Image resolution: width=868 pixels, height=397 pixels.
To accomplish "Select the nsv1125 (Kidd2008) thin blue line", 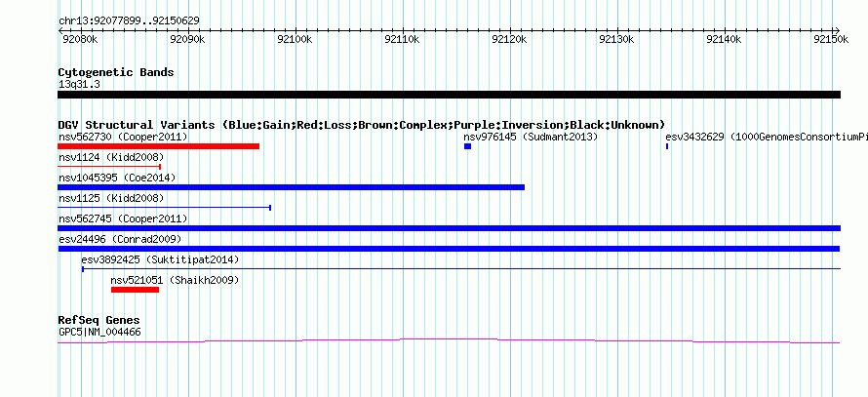I will (165, 208).
